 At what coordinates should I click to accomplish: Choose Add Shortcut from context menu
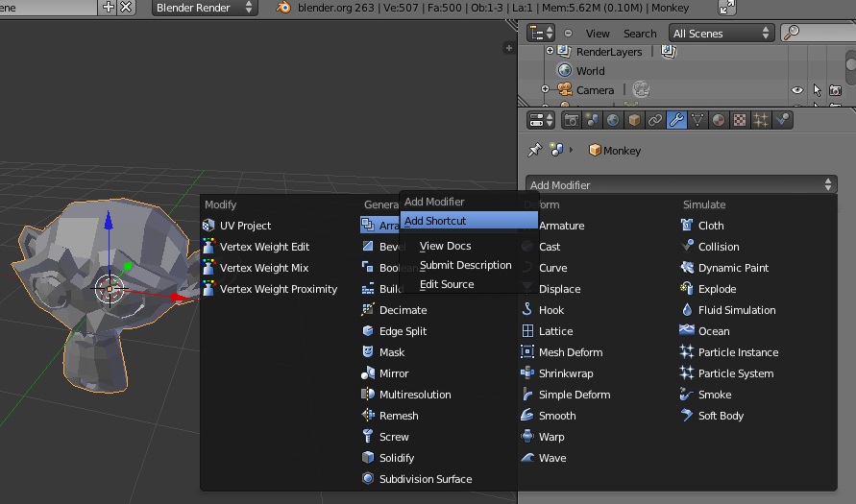click(469, 221)
